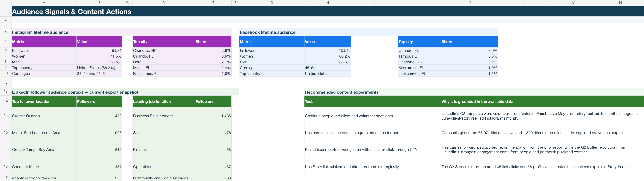Select the Why it is grounded header cell
The height and width of the screenshot is (181, 644).
(542, 101)
